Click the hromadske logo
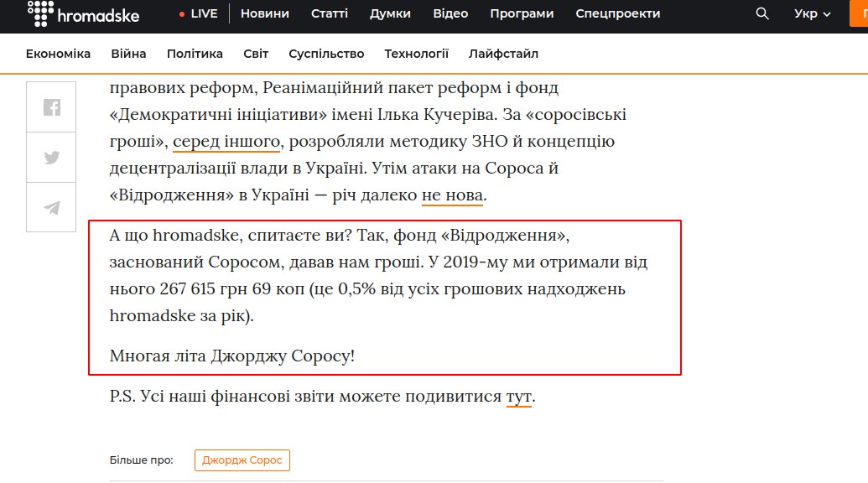The width and height of the screenshot is (868, 483). coord(83,13)
